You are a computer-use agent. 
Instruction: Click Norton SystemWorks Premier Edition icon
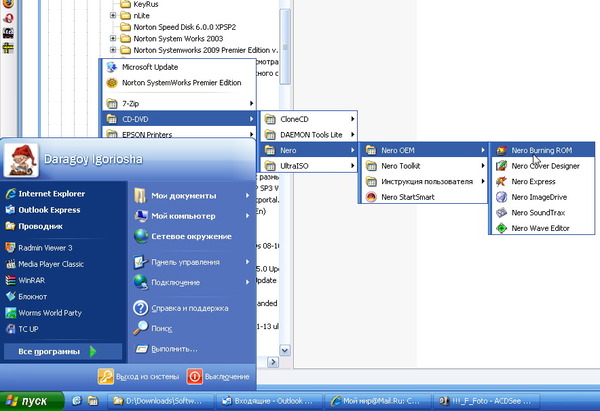click(112, 83)
